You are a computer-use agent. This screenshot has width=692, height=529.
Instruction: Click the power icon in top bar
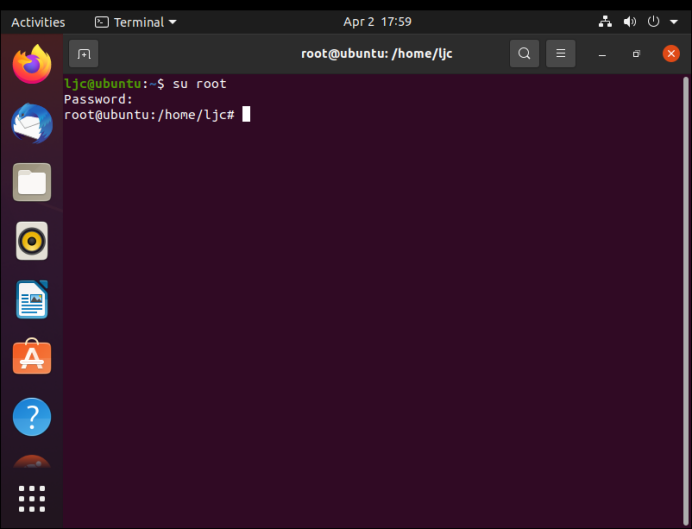coord(653,22)
